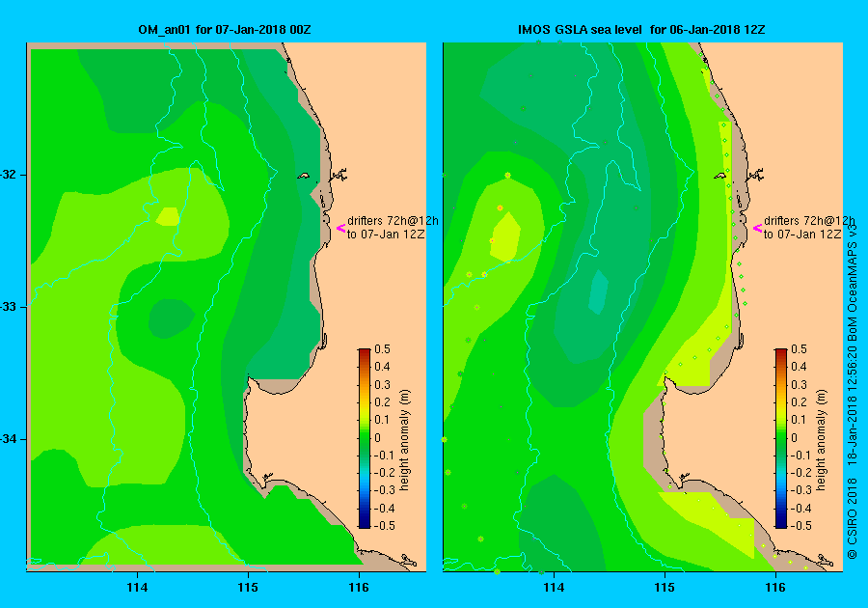Click the magenta drifter arrow in the IMOS GSLA map
This screenshot has width=868, height=608.
point(757,228)
